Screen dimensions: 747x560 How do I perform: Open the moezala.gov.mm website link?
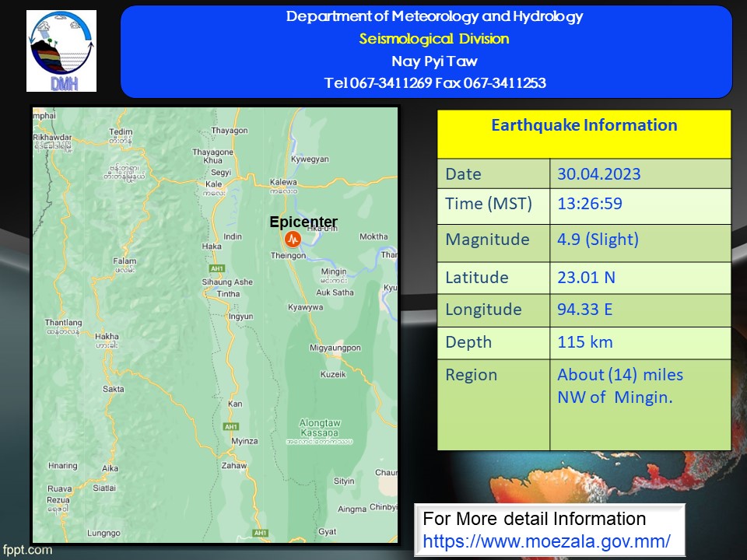coord(546,541)
